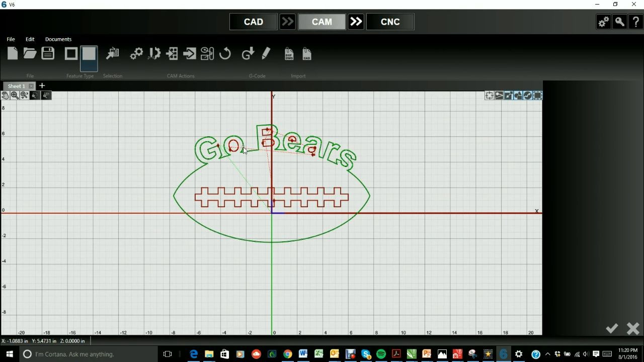Open a file with the folder icon
The image size is (644, 362).
point(30,53)
